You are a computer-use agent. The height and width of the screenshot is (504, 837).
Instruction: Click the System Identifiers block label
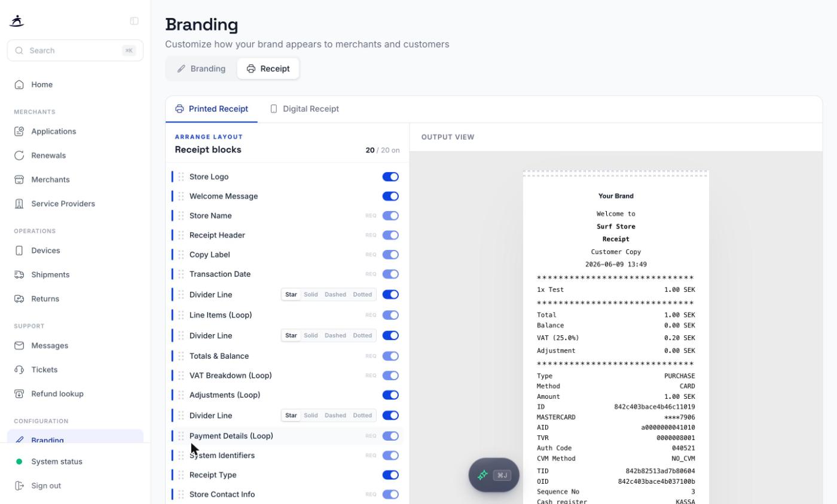pos(222,456)
